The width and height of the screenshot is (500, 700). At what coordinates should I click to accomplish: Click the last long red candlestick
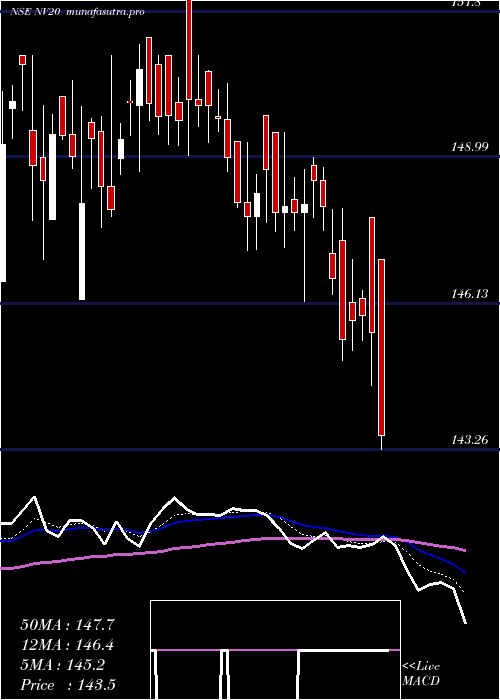click(x=381, y=347)
